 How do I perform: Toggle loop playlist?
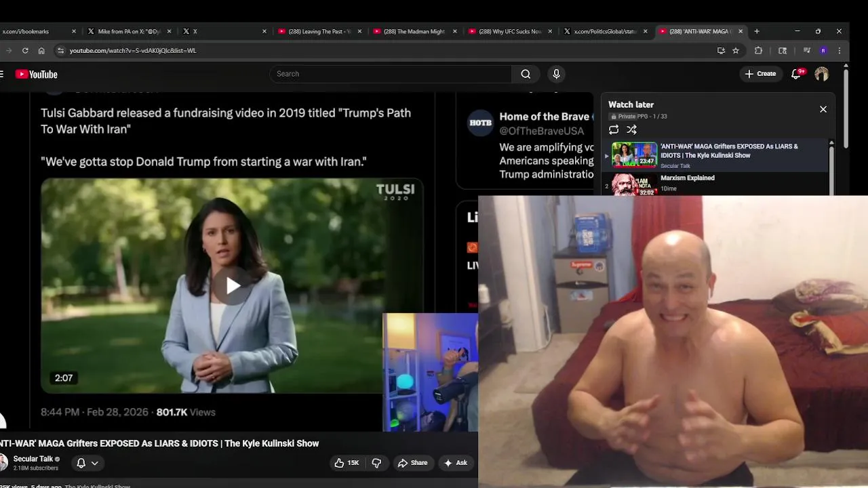tap(614, 129)
